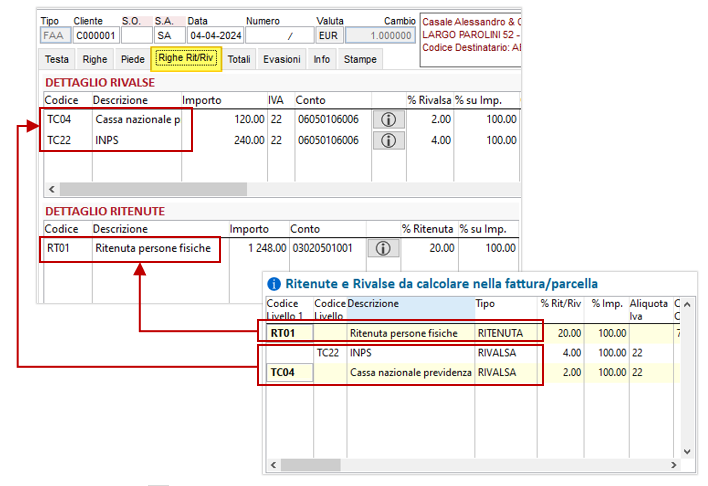Click Conto 06050106006 in TC22 row

(328, 140)
